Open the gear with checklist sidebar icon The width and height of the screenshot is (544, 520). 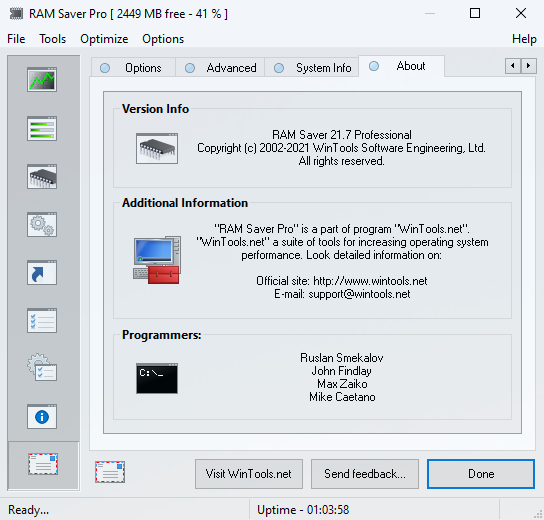42,367
